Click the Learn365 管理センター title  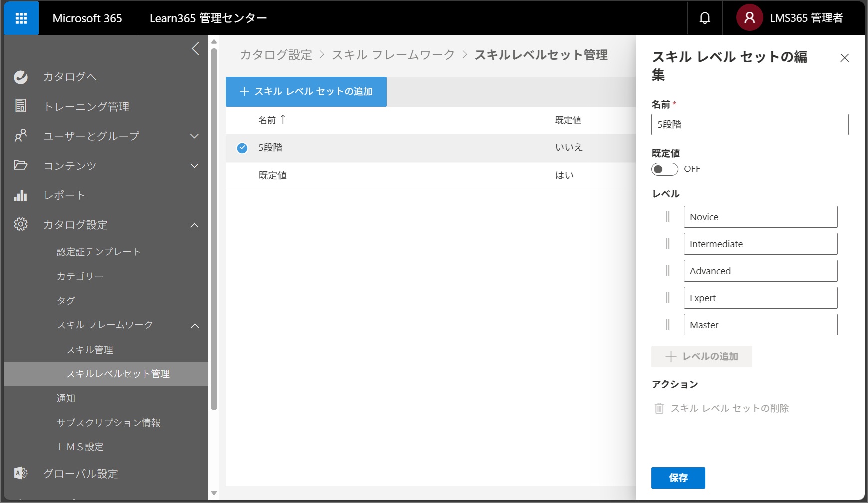(x=208, y=18)
